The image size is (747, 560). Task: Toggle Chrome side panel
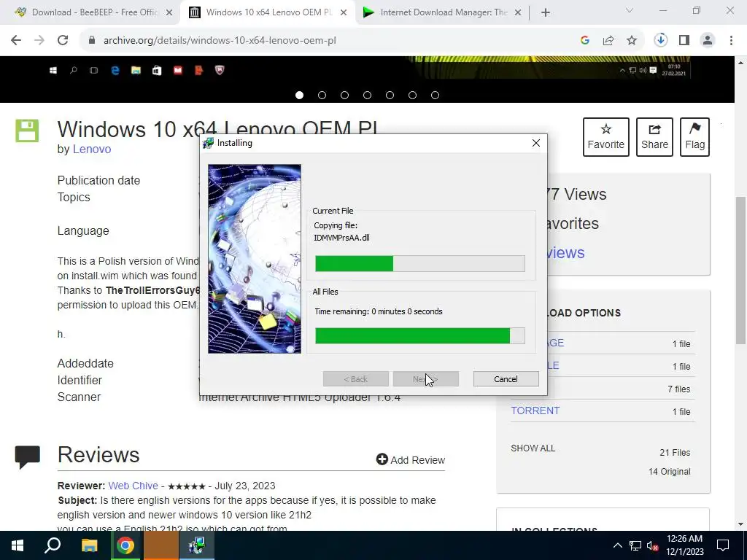coord(684,41)
